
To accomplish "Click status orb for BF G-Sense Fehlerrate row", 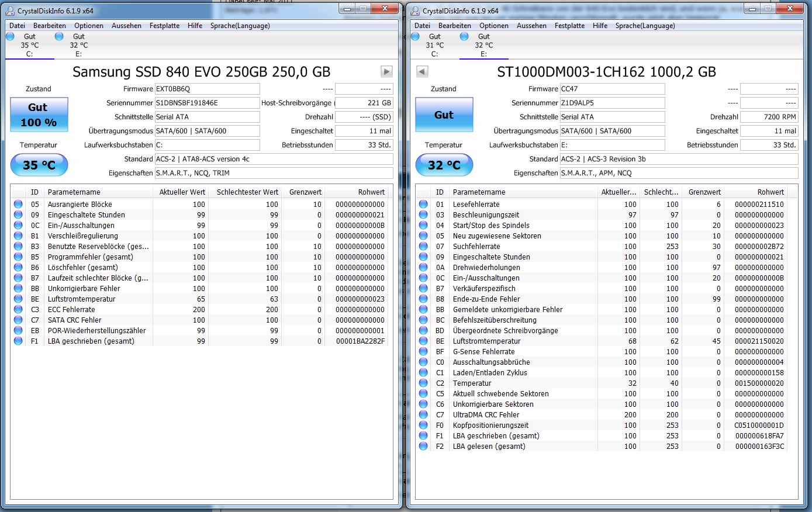I will pyautogui.click(x=423, y=351).
